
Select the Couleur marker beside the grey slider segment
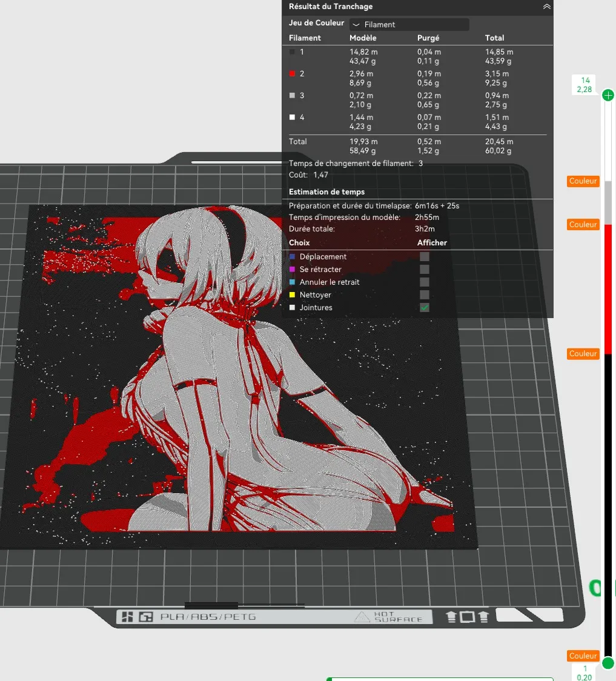[x=583, y=181]
